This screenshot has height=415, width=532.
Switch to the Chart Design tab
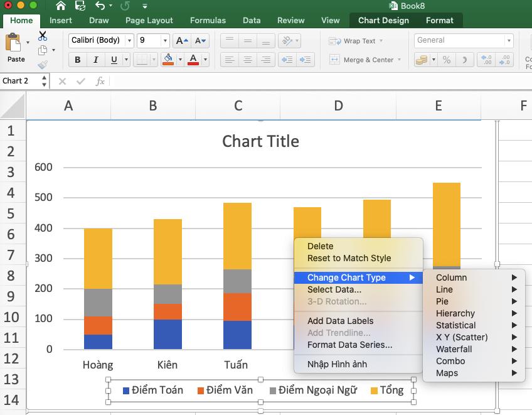pyautogui.click(x=383, y=20)
